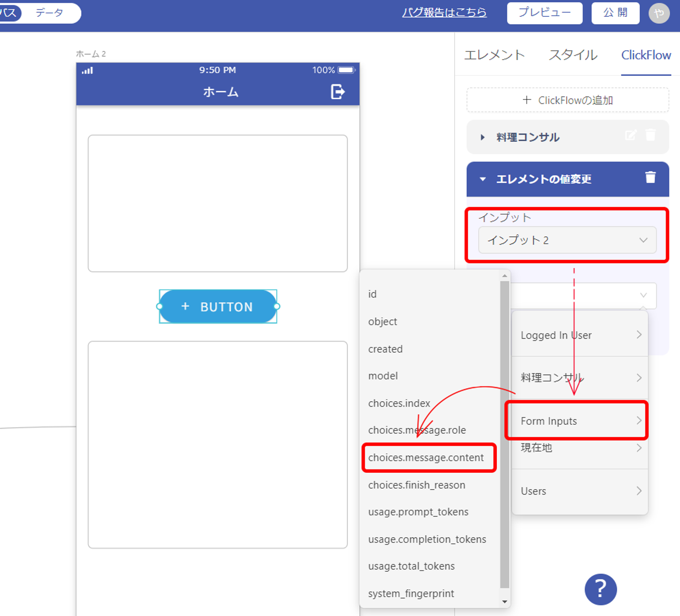Edit the 料理コンサル action with pencil icon
The image size is (680, 616).
tap(631, 135)
